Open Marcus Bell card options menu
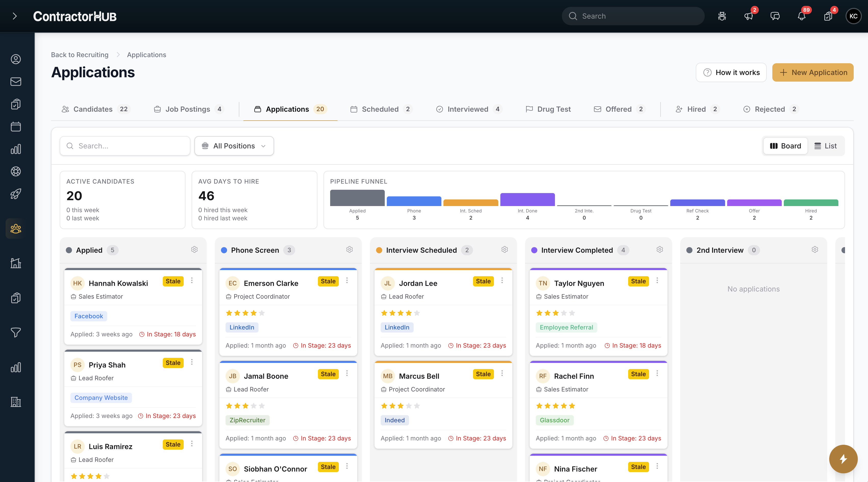The height and width of the screenshot is (482, 868). [502, 373]
